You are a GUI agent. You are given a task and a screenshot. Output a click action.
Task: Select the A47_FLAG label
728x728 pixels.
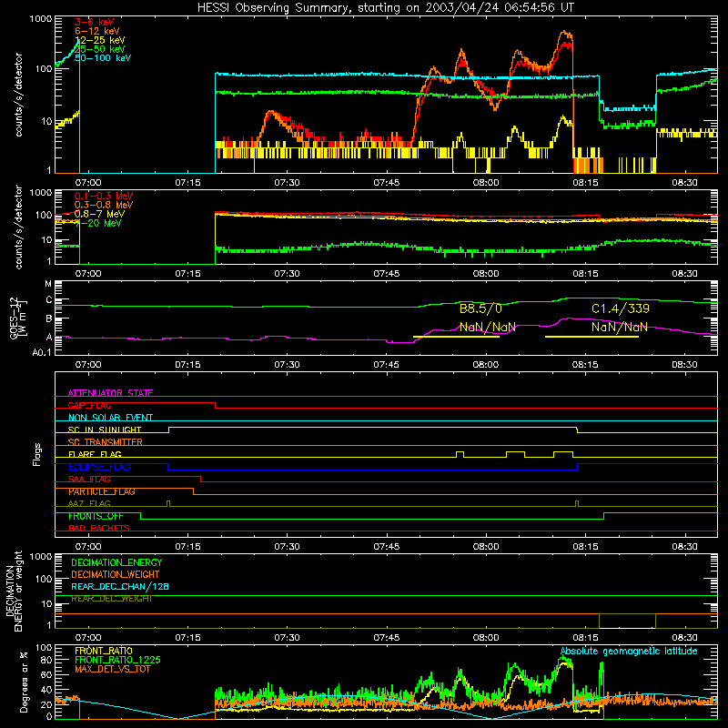coord(89,504)
